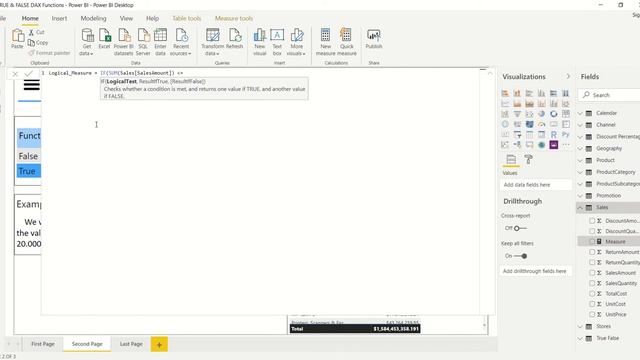This screenshot has width=640, height=360.
Task: Get more visuals via ellipsis icon
Action: [566, 144]
